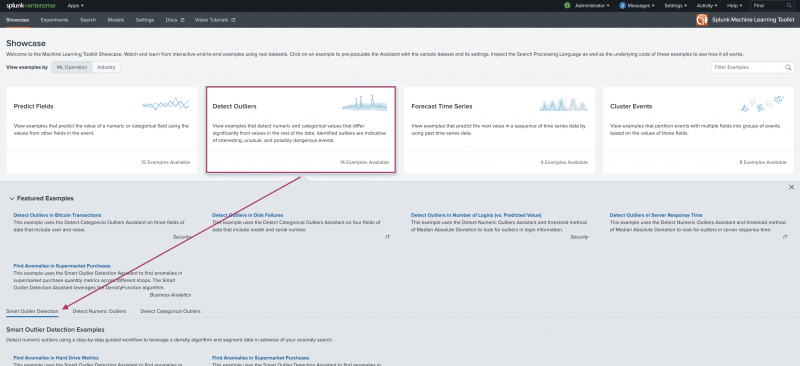Click the Splunk enterprise logo
The width and height of the screenshot is (800, 366).
click(x=32, y=6)
